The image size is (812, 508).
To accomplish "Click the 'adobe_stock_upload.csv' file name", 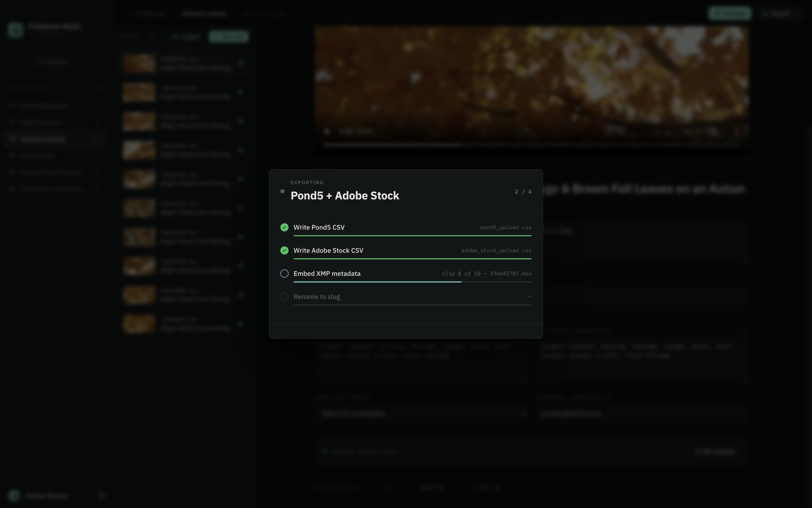I will click(x=496, y=251).
